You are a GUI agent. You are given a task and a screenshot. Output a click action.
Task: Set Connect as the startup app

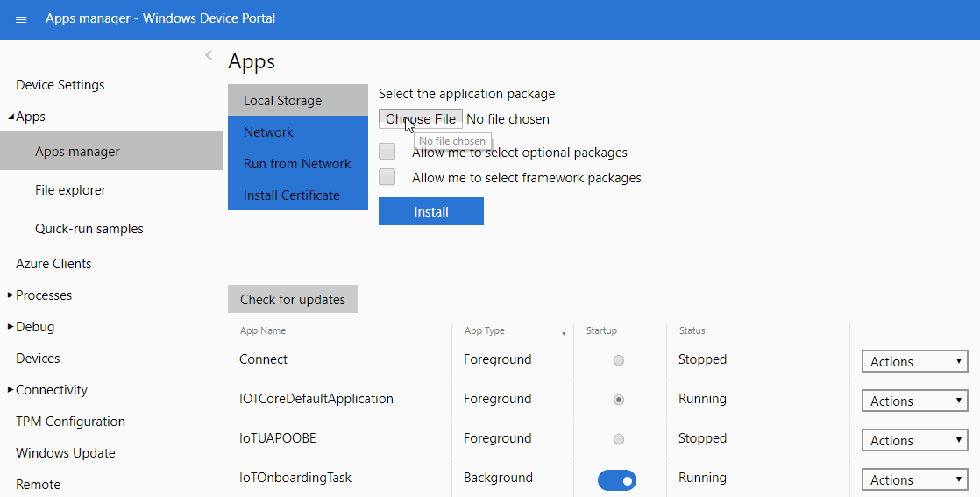pos(619,360)
